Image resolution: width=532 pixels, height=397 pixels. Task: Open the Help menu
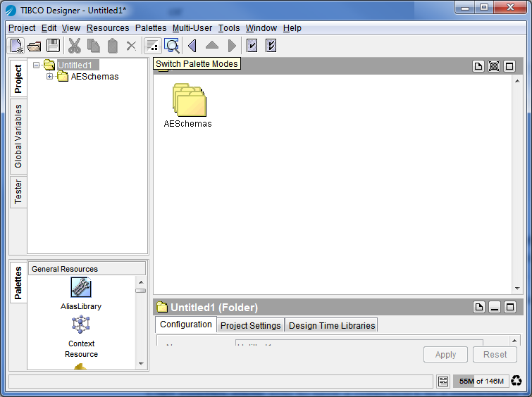tap(292, 27)
